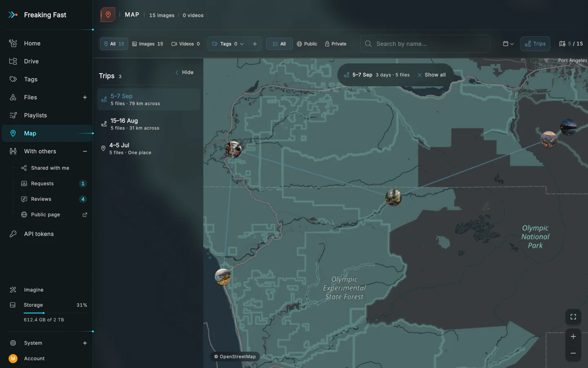Screen dimensions: 588x368
Task: Show only Private files
Action: point(336,44)
